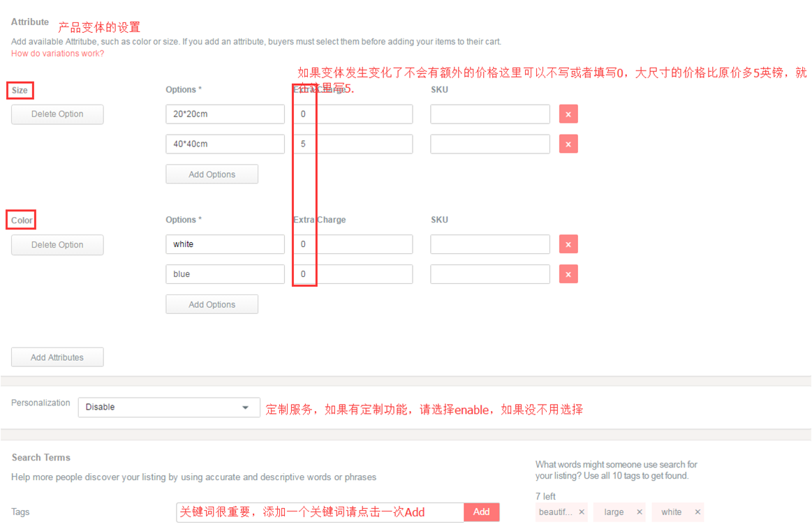Open the Personalization dropdown

click(169, 407)
